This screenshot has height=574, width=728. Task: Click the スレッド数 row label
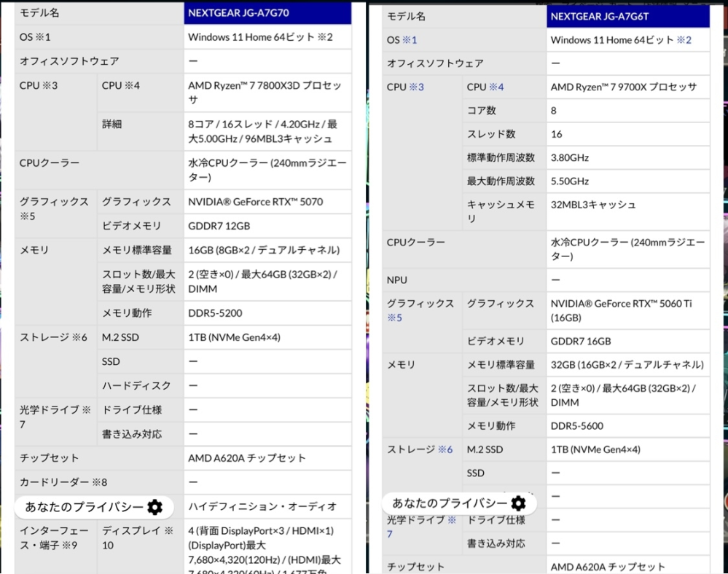[x=491, y=134]
